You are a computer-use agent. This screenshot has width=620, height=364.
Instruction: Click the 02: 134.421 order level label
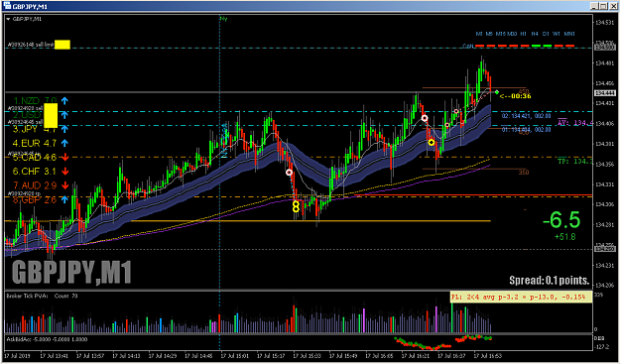(x=526, y=116)
